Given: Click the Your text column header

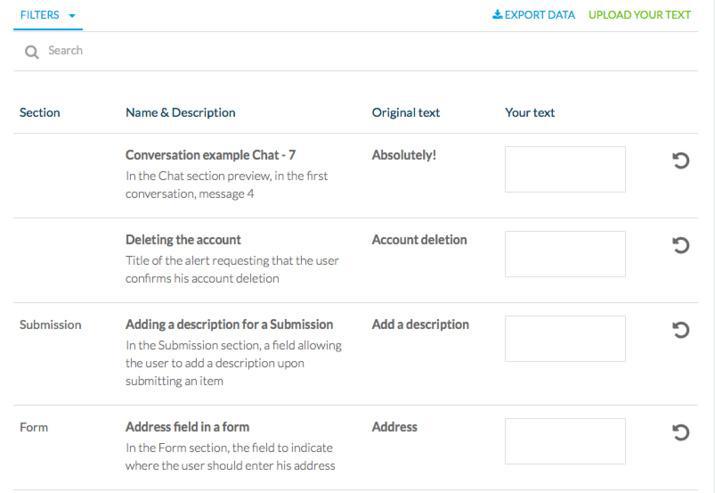Looking at the screenshot, I should coord(529,113).
